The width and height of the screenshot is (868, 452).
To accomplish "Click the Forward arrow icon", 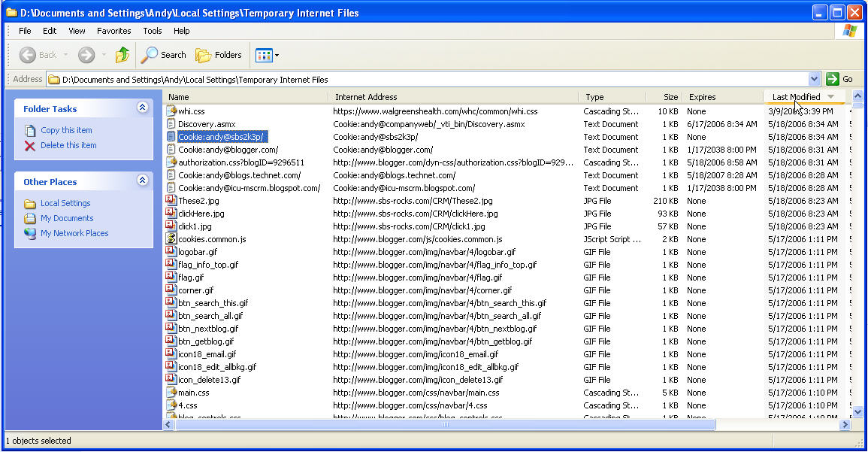I will pyautogui.click(x=86, y=55).
